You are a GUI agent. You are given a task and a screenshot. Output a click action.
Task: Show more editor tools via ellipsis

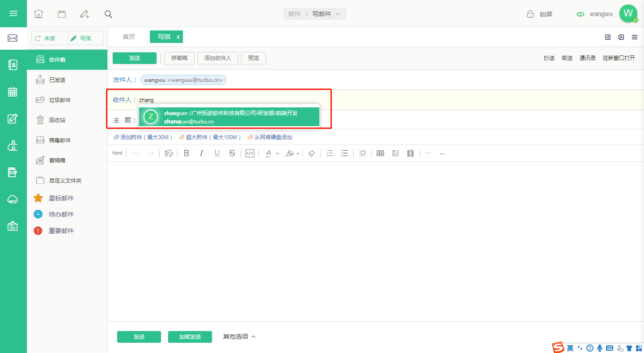point(442,153)
